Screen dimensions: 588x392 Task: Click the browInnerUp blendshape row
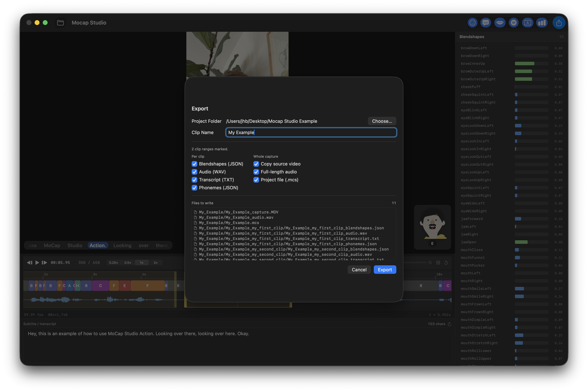[x=511, y=63]
